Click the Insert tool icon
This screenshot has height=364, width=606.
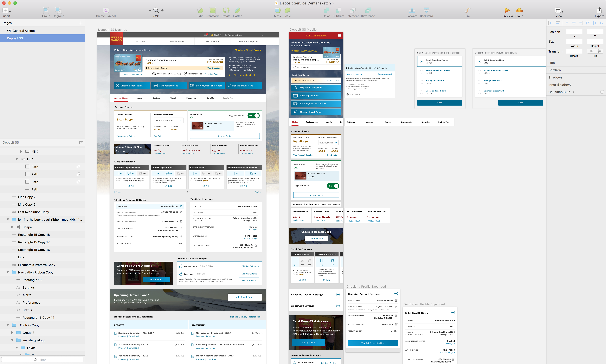tap(5, 11)
